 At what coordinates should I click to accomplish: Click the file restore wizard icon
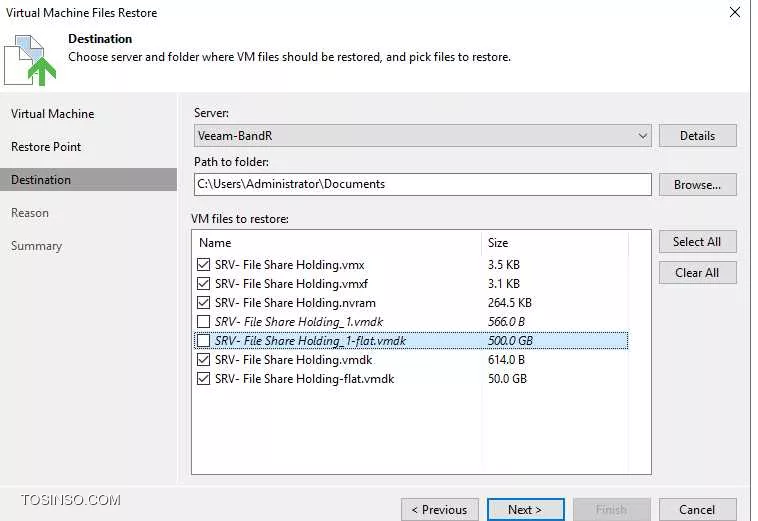point(30,60)
